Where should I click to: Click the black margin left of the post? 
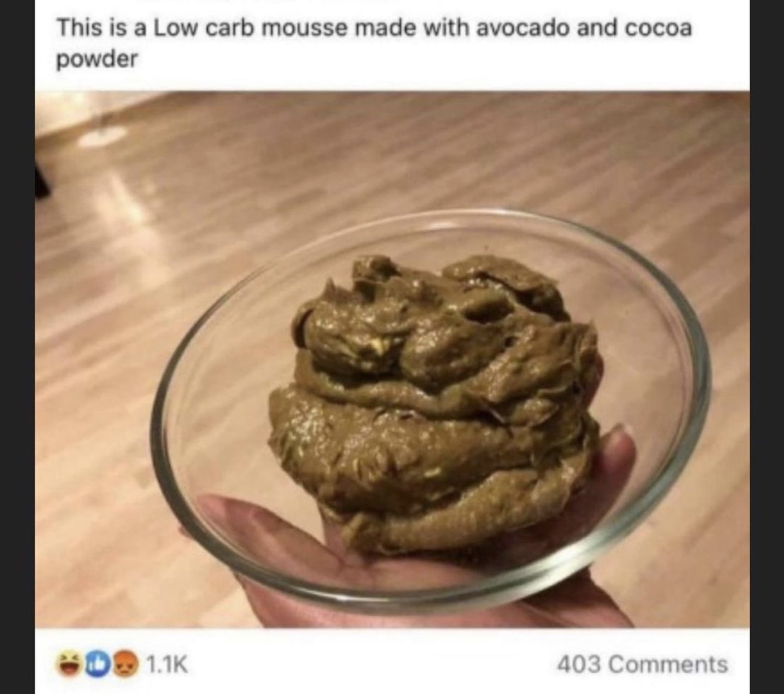pyautogui.click(x=17, y=347)
